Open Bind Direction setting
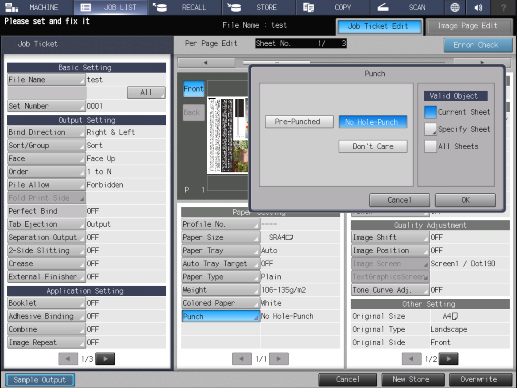Image resolution: width=517 pixels, height=388 pixels. (x=46, y=132)
